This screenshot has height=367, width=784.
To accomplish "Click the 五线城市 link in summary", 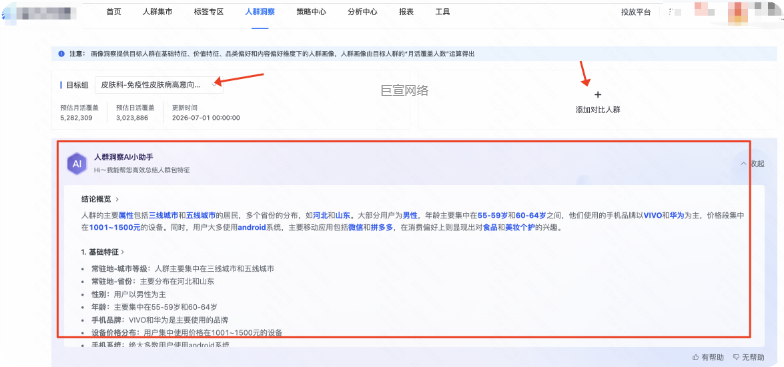I will tap(201, 216).
